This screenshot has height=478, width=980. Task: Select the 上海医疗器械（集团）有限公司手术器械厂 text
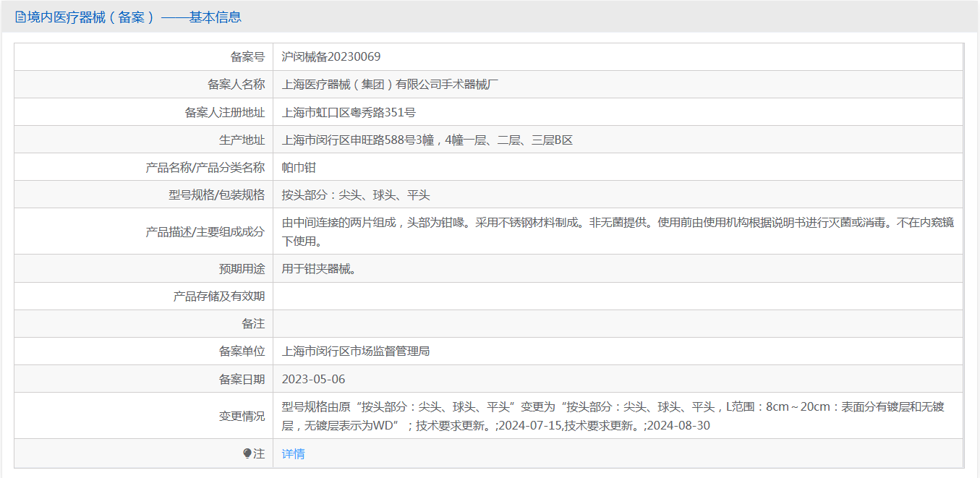click(x=391, y=85)
